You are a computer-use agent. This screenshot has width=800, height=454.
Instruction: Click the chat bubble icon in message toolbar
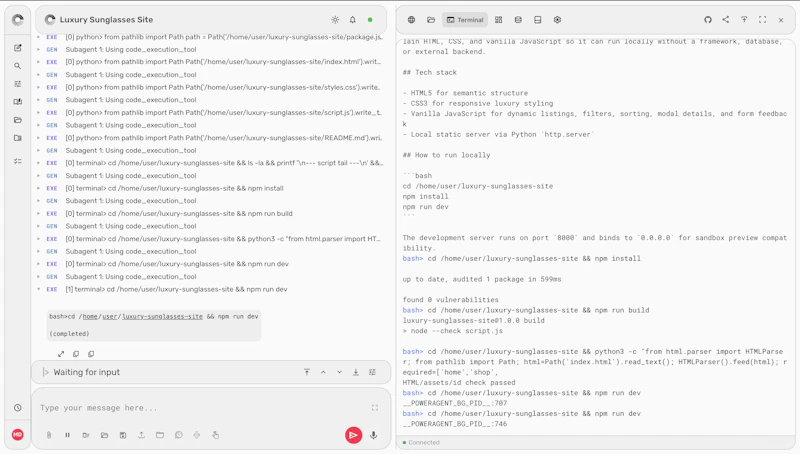179,435
